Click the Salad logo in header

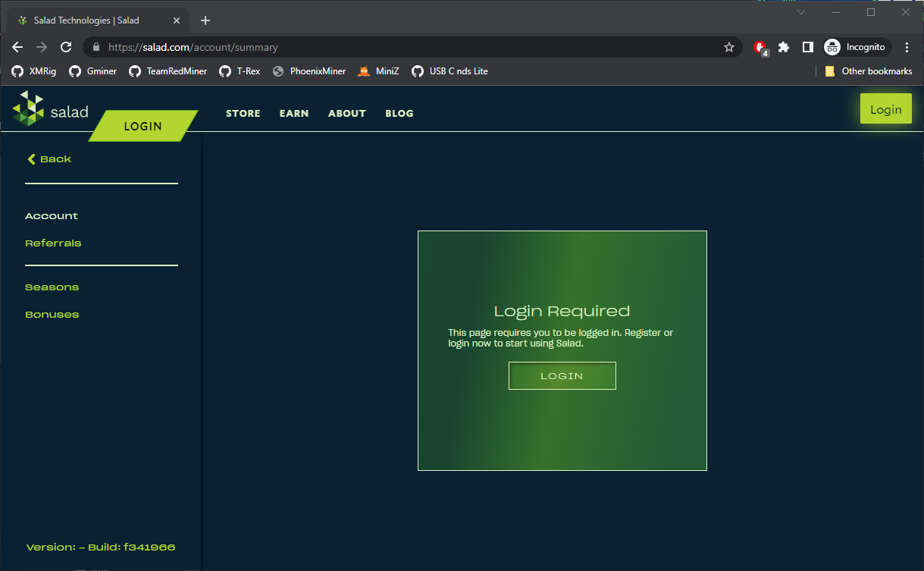[x=50, y=108]
